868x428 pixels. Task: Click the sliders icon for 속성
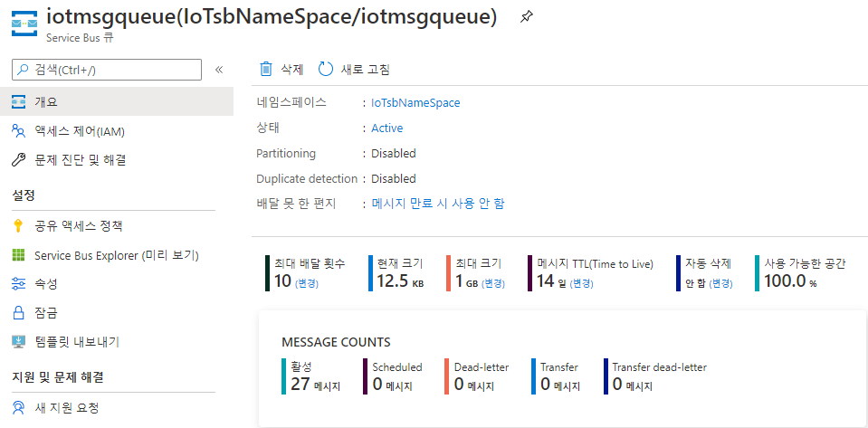tap(18, 284)
